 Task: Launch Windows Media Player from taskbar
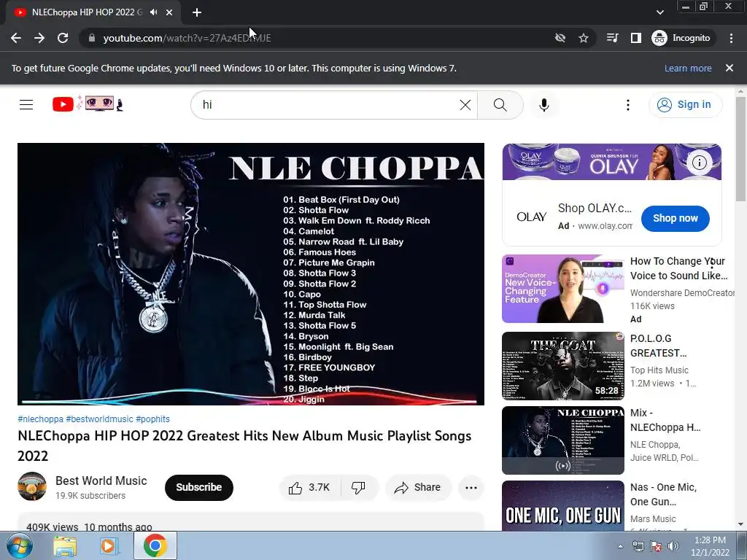pyautogui.click(x=109, y=546)
